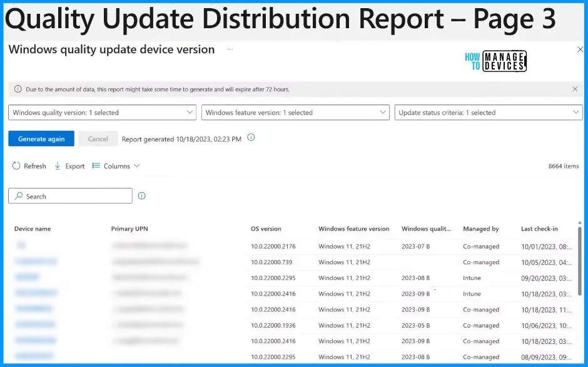The image size is (588, 367).
Task: Click the table vertical scrollbar thumb
Action: tap(580, 261)
